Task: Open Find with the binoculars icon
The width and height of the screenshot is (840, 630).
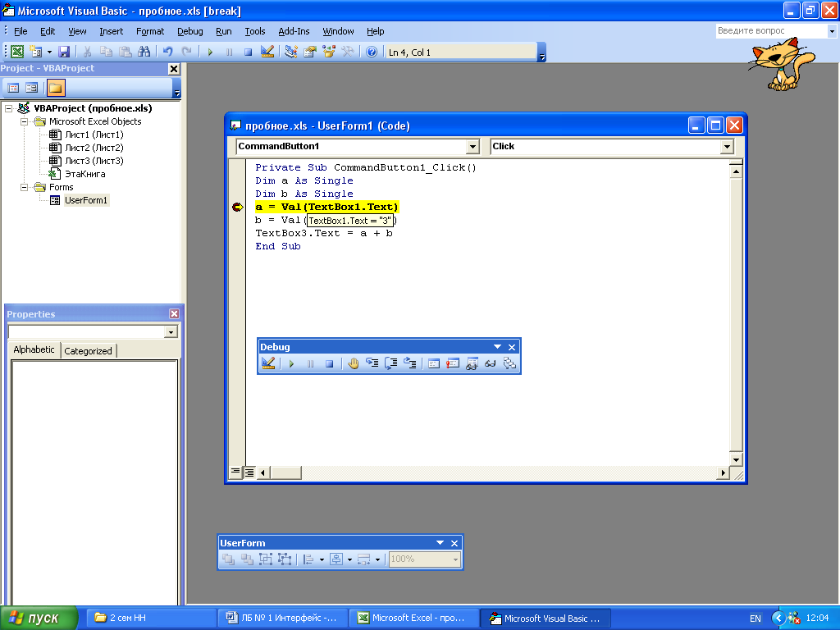Action: pos(144,52)
